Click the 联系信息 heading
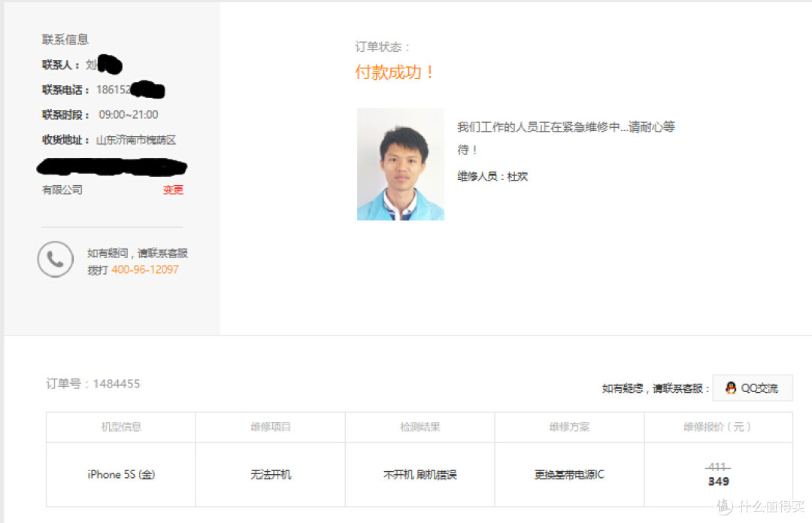 [x=65, y=39]
